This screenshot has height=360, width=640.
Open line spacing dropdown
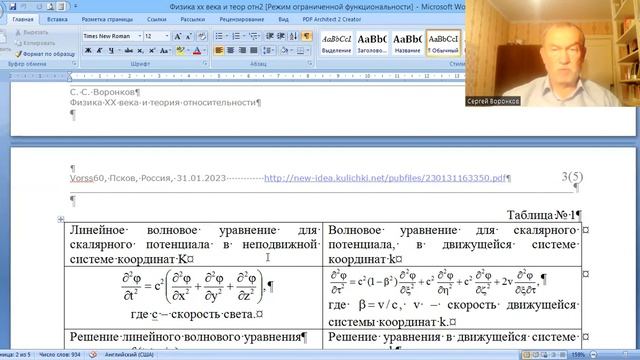[268, 51]
